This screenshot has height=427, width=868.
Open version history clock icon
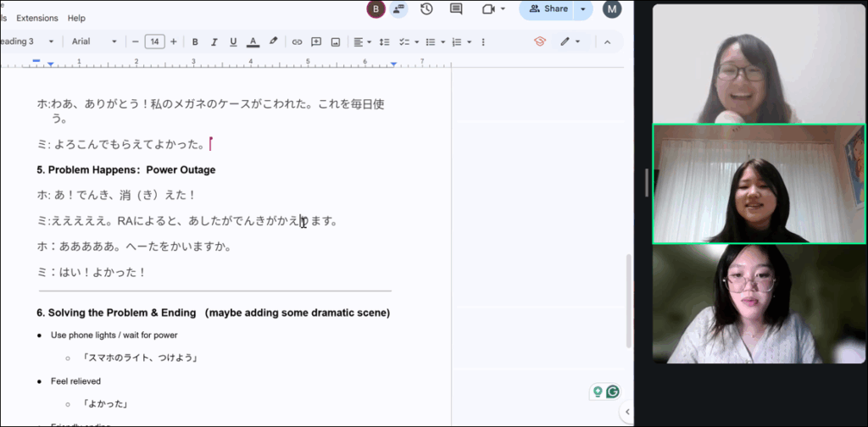coord(426,9)
